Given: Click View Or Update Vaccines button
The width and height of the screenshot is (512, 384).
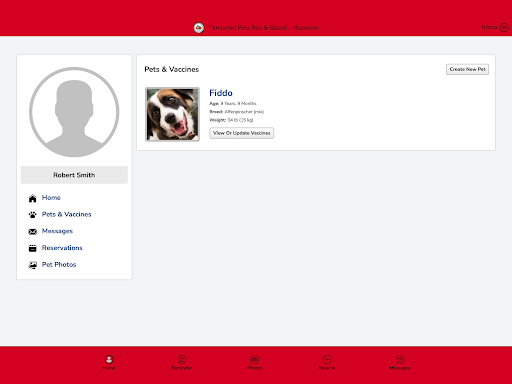Looking at the screenshot, I should (x=242, y=133).
